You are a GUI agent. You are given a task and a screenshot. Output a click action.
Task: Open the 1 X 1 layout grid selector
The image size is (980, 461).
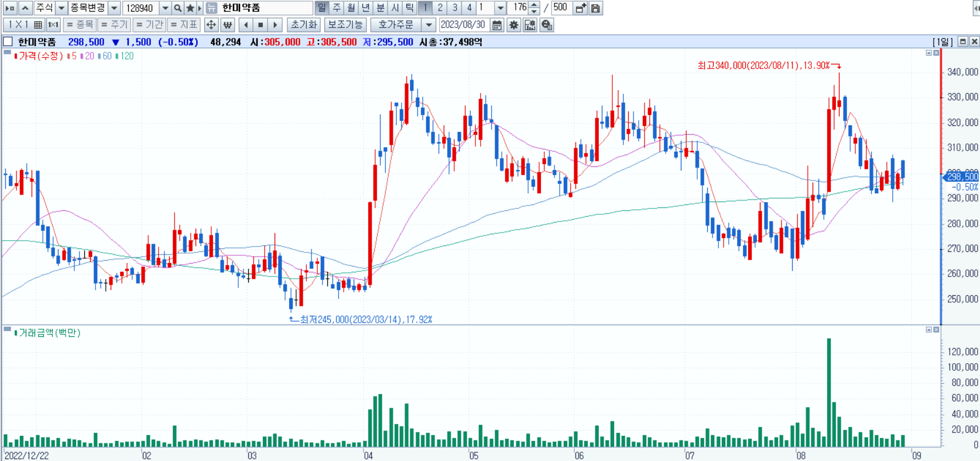click(24, 25)
